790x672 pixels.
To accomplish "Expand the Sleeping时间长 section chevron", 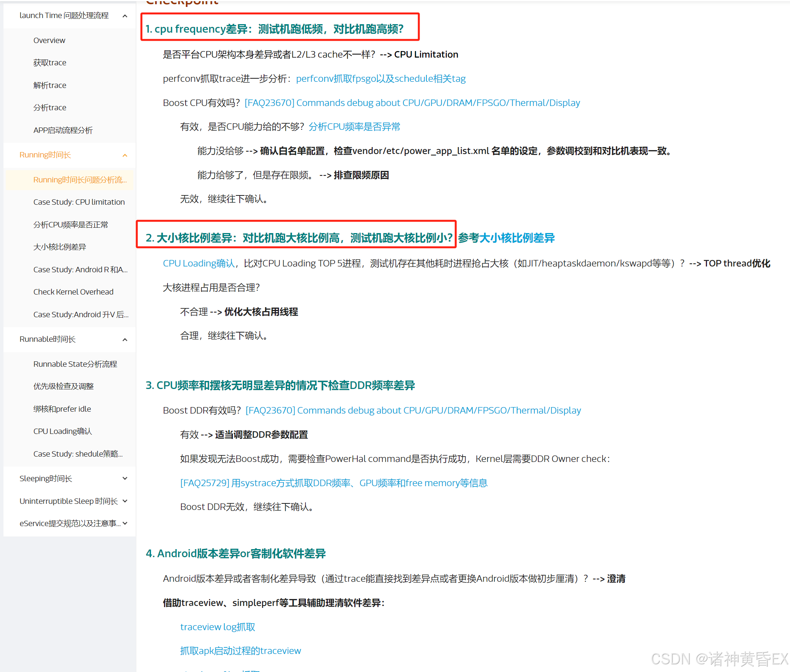I will [x=125, y=478].
